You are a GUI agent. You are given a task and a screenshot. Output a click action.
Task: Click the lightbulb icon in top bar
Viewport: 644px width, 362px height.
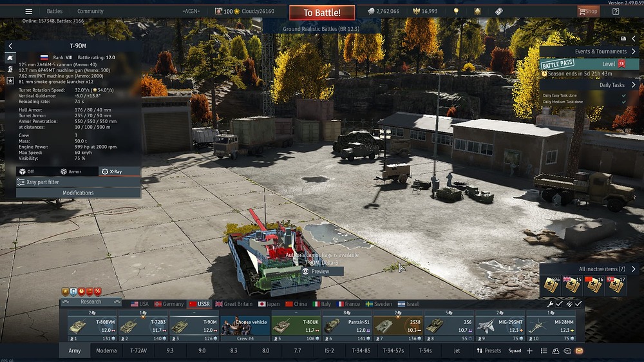tap(456, 11)
